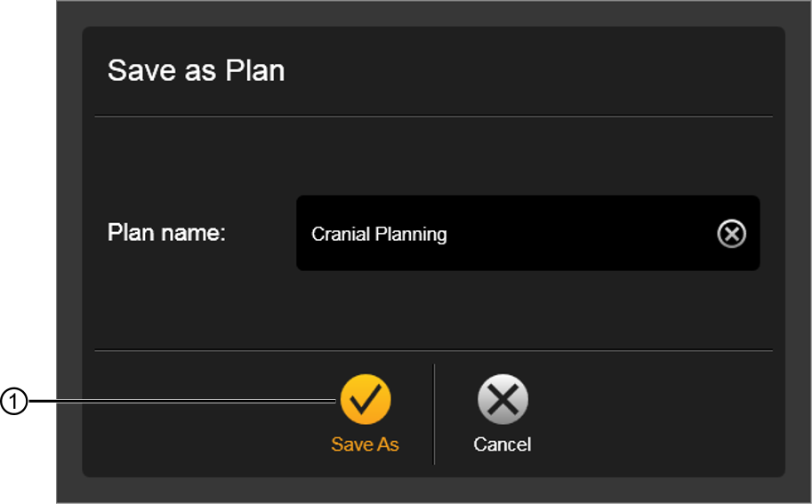Screen dimensions: 812x504
Task: Click the callout line pointing to Save As
Action: tap(181, 401)
